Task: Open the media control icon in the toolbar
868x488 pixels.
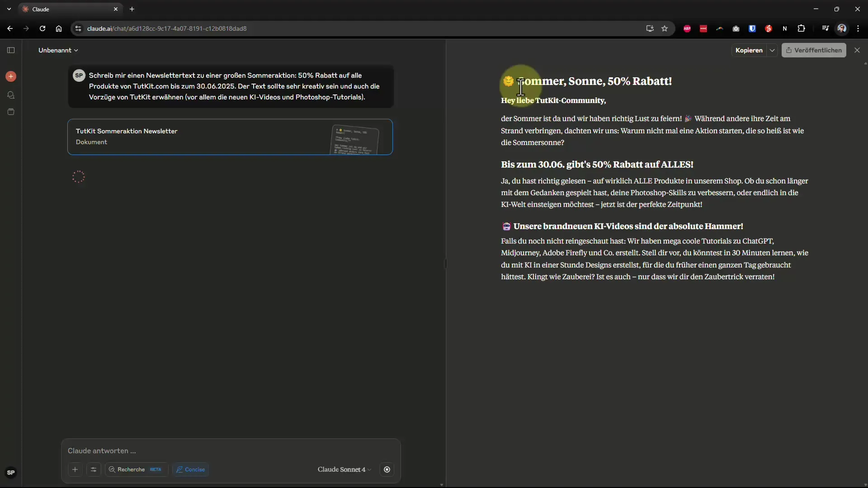Action: 826,28
